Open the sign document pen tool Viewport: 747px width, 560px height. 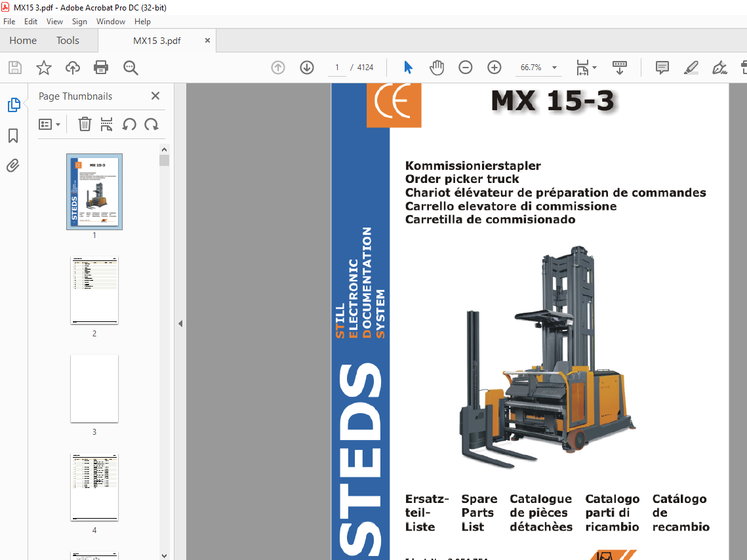(719, 68)
